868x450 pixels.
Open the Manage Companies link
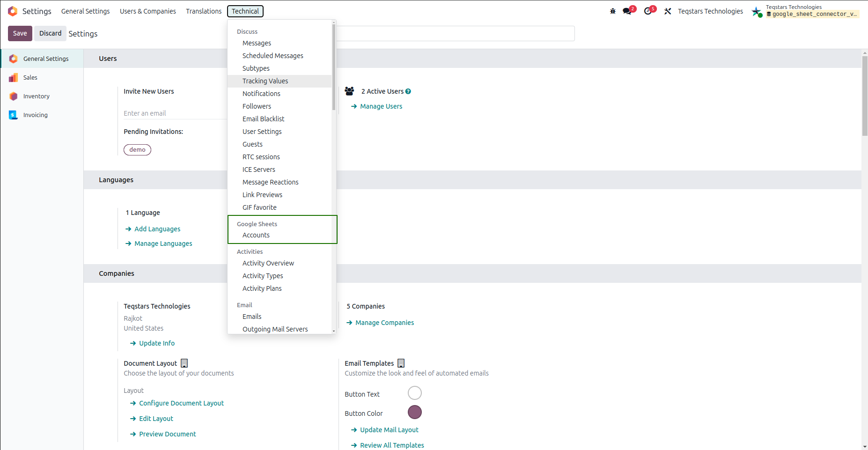pyautogui.click(x=380, y=323)
